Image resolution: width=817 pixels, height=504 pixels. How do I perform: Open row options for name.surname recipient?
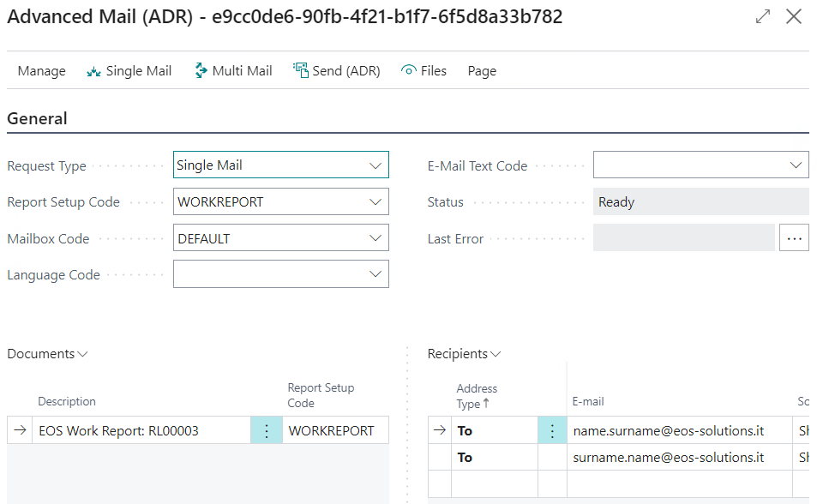pos(552,430)
